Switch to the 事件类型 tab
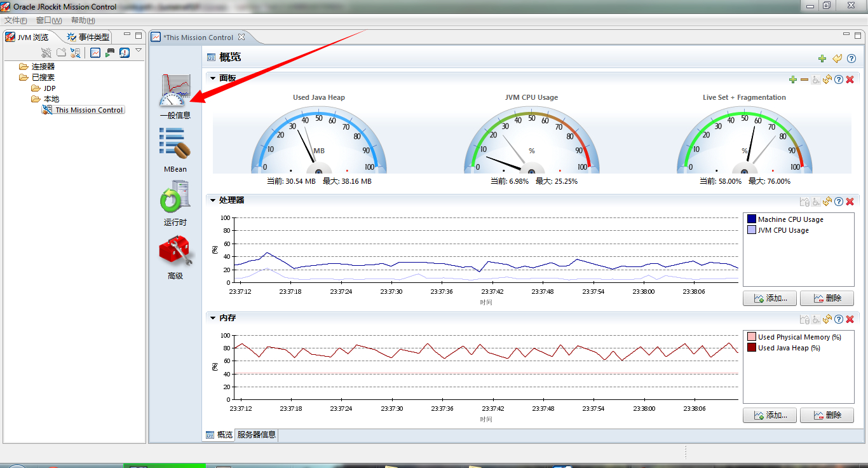868x468 pixels. 88,37
